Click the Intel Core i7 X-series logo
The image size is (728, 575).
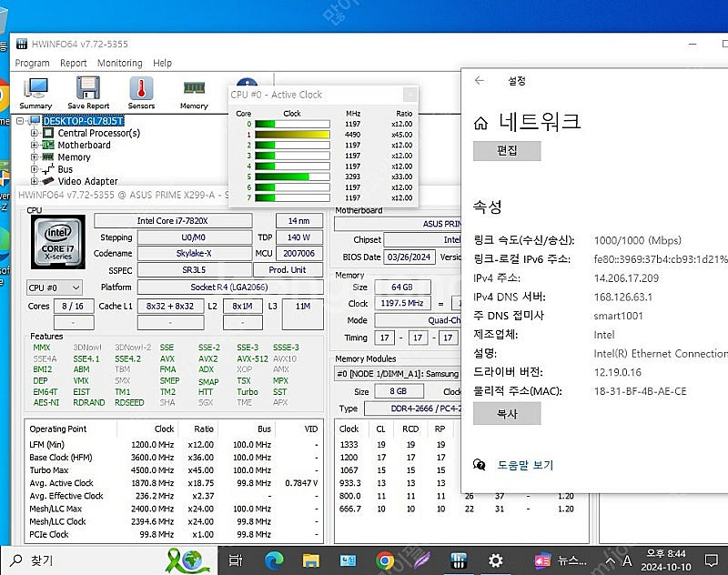tap(58, 242)
